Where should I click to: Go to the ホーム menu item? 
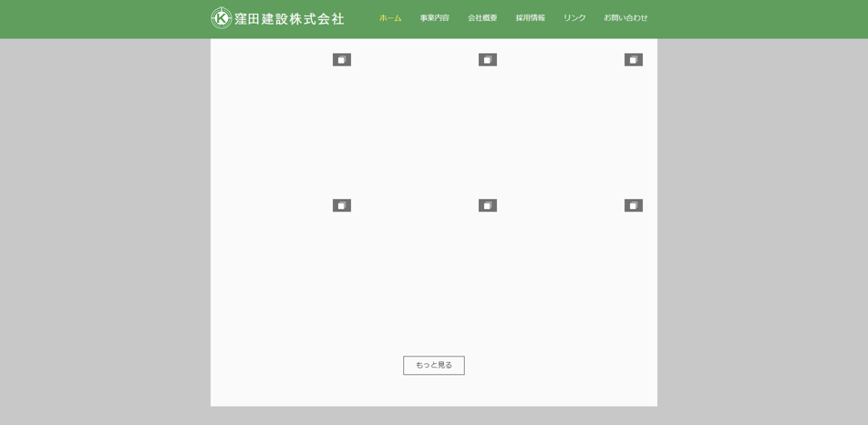390,18
